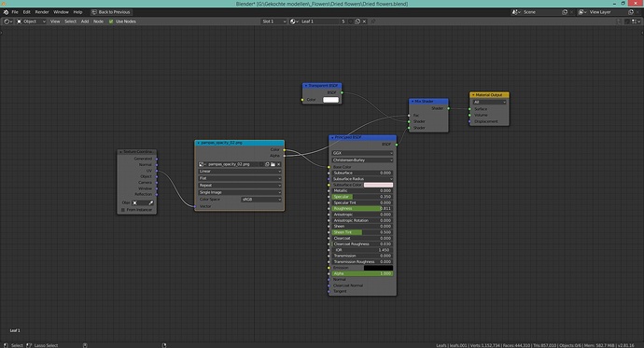The width and height of the screenshot is (644, 348).
Task: Collapse the Transparent BSDF node
Action: point(306,86)
